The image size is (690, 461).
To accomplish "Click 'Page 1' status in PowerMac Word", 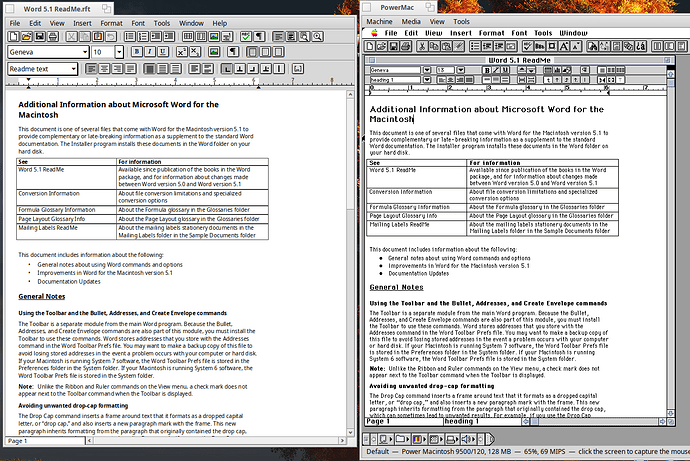I will pyautogui.click(x=404, y=421).
